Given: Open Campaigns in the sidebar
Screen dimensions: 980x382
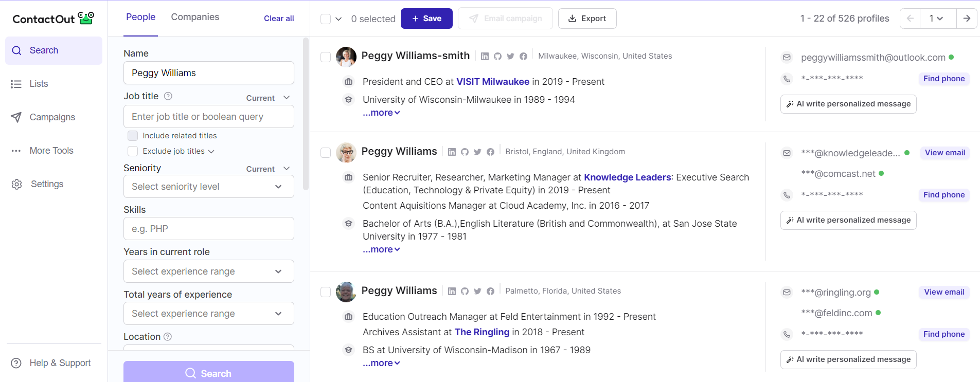Looking at the screenshot, I should tap(52, 117).
